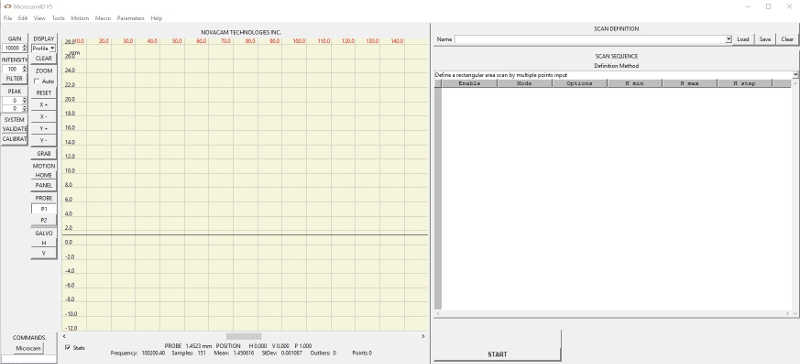This screenshot has width=800, height=364.
Task: Click the motion HOME button
Action: pos(44,175)
